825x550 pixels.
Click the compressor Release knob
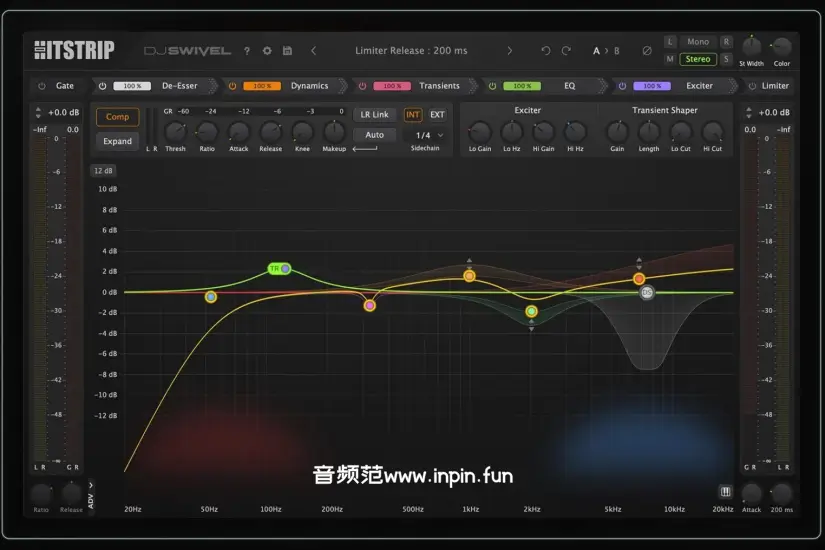270,132
